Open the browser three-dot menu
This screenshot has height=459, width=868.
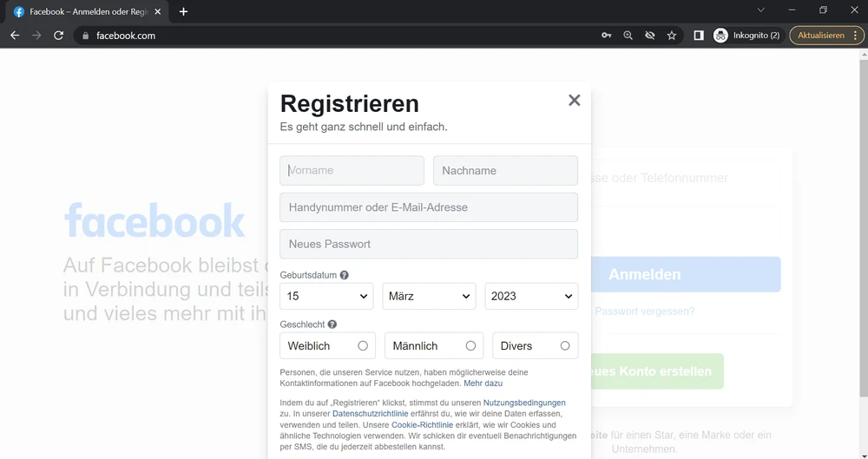856,36
